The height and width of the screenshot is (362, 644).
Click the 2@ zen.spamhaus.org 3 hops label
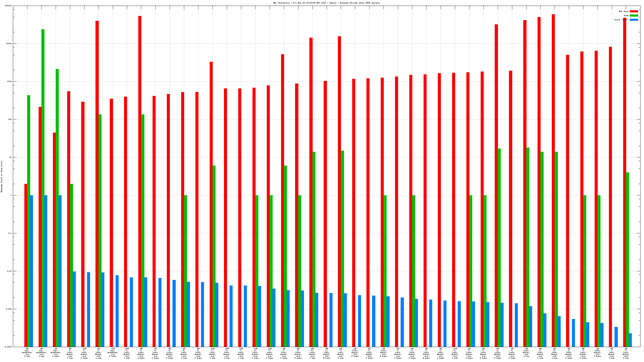click(55, 352)
